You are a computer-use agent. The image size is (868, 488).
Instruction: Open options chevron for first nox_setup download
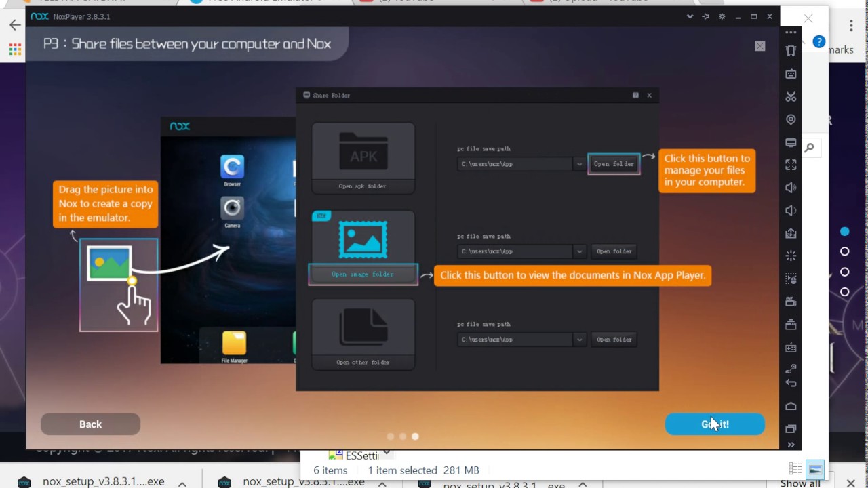(x=182, y=483)
